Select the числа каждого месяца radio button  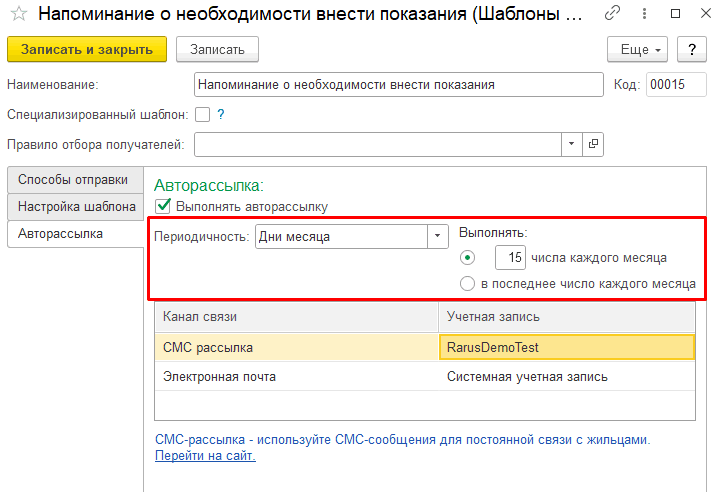[x=467, y=258]
